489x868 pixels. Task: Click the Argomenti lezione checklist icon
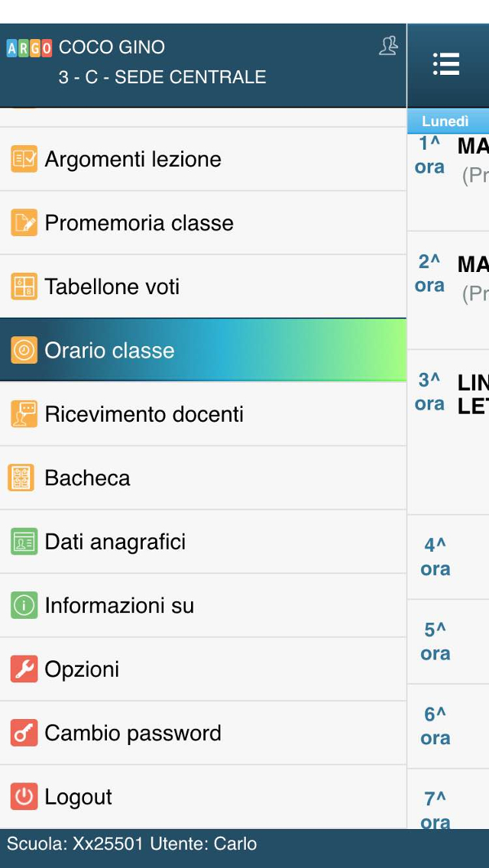[24, 159]
